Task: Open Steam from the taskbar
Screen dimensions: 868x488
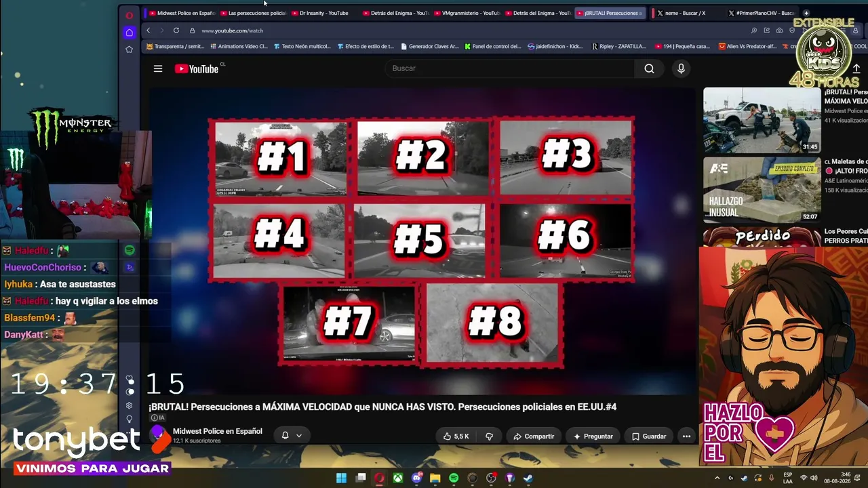Action: coord(528,478)
